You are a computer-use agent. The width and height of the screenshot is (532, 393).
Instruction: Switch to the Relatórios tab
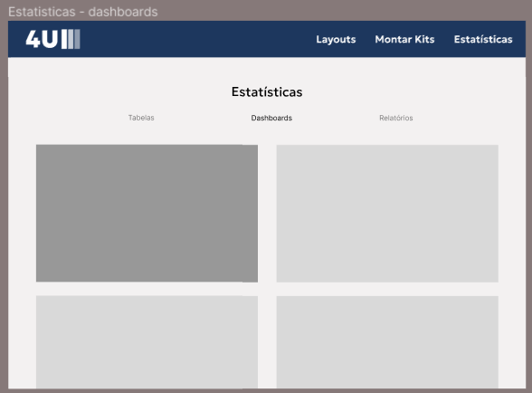pos(396,118)
